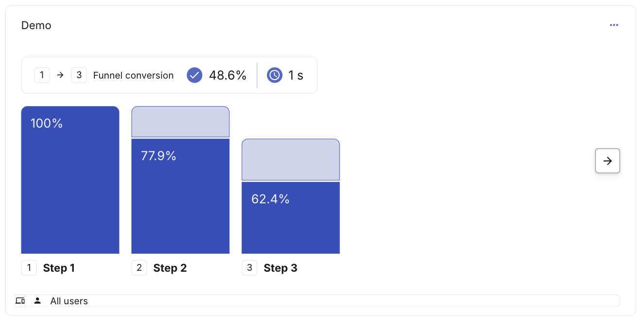Click the person icon beside All users

[x=37, y=301]
